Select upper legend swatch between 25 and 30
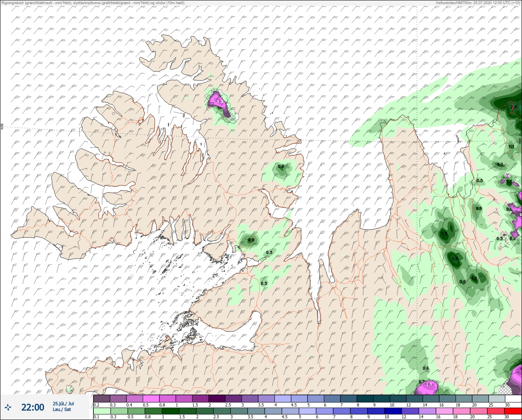This screenshot has height=420, width=522. click(x=497, y=398)
